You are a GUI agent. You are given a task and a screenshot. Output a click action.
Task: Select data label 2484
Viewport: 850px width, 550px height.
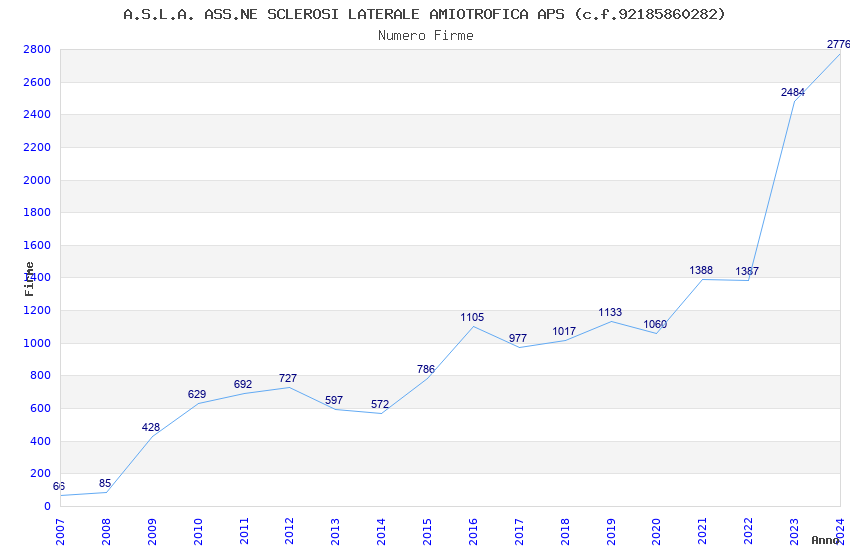tap(793, 92)
